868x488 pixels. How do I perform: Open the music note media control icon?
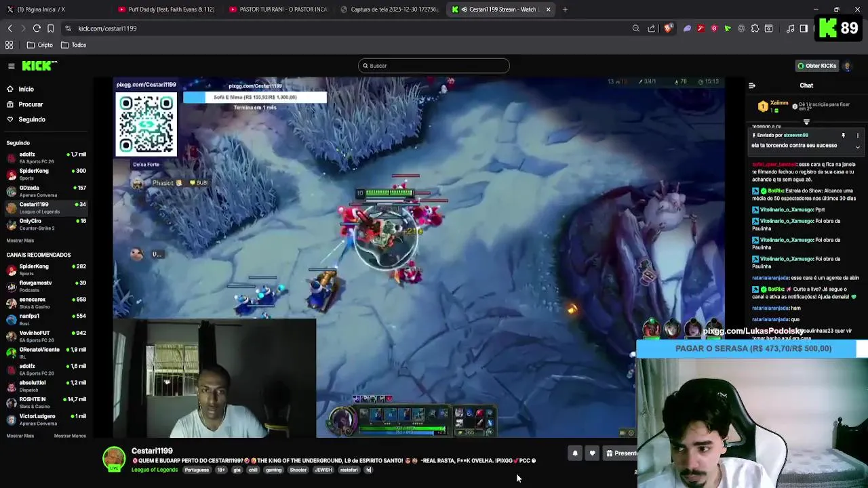pyautogui.click(x=790, y=28)
